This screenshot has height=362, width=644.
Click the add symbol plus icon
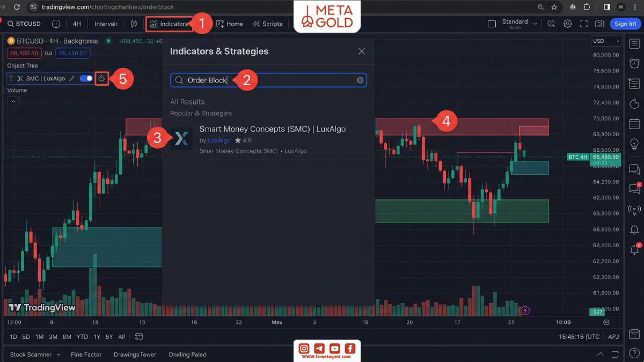point(56,24)
